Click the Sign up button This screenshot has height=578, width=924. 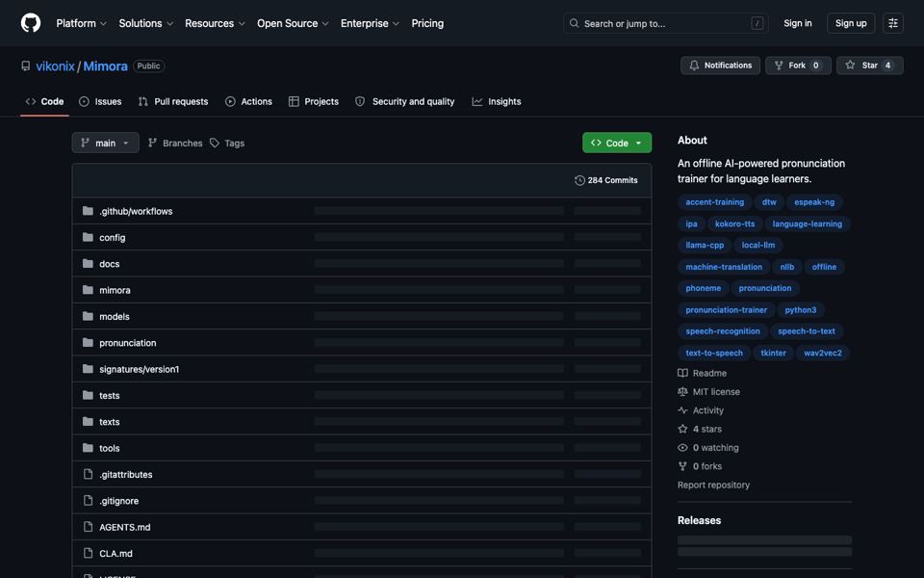coord(850,23)
